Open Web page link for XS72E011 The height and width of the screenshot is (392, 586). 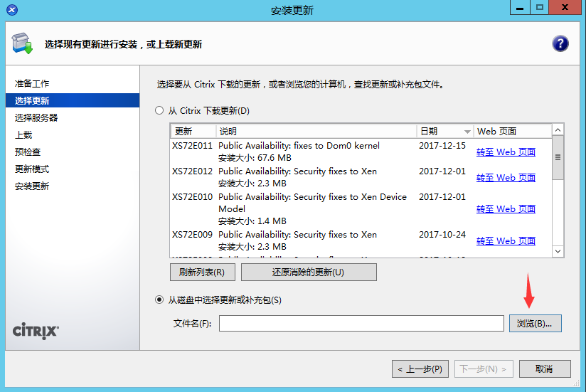click(506, 152)
